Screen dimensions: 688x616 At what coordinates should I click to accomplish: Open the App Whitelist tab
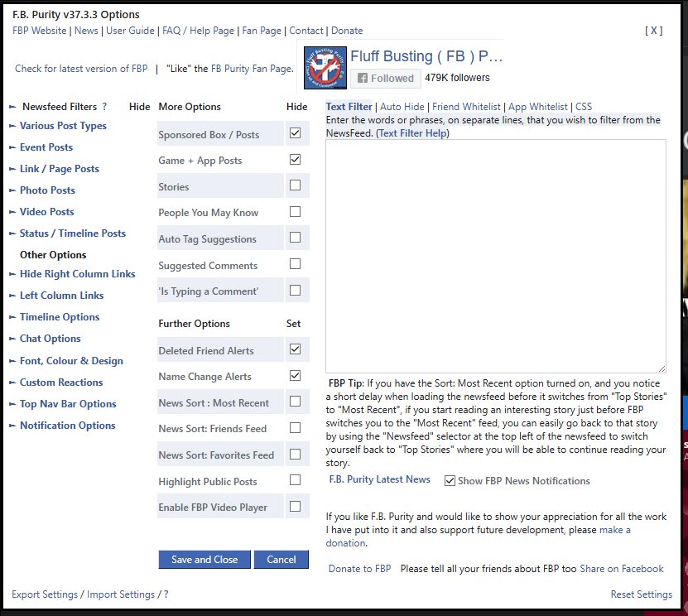coord(537,107)
